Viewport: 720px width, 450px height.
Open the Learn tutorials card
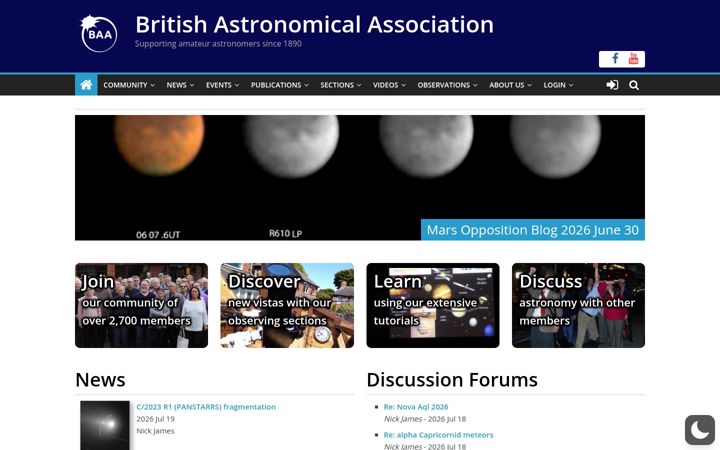(433, 305)
